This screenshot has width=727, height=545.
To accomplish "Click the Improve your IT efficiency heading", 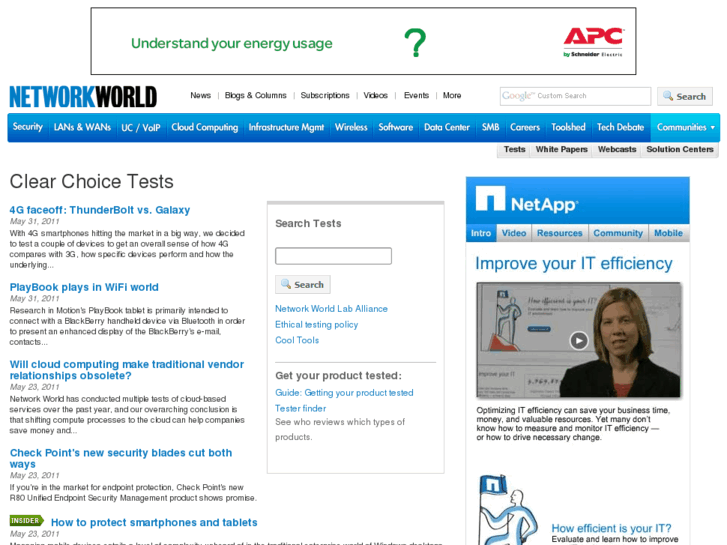I will 574,263.
